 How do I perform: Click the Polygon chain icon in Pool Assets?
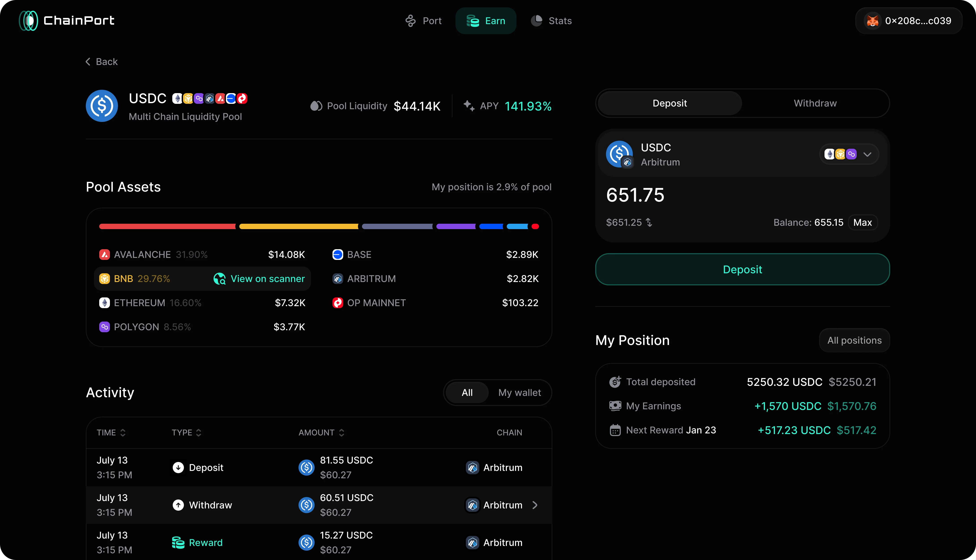(x=104, y=327)
